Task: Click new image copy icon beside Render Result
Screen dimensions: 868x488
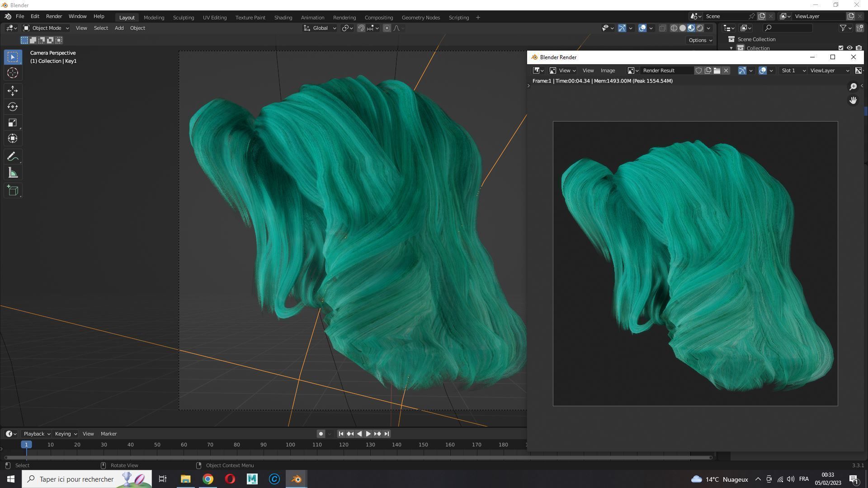Action: pyautogui.click(x=708, y=70)
